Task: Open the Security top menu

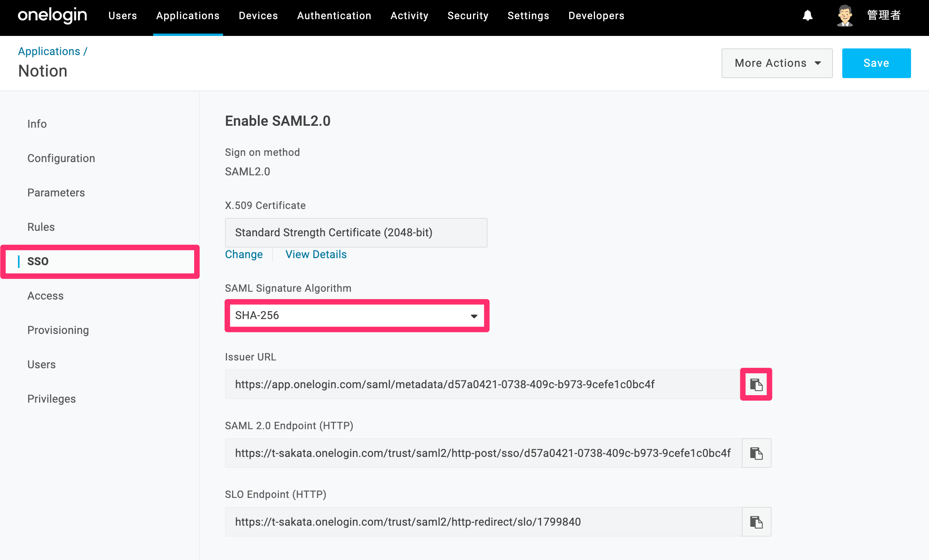Action: [x=468, y=16]
